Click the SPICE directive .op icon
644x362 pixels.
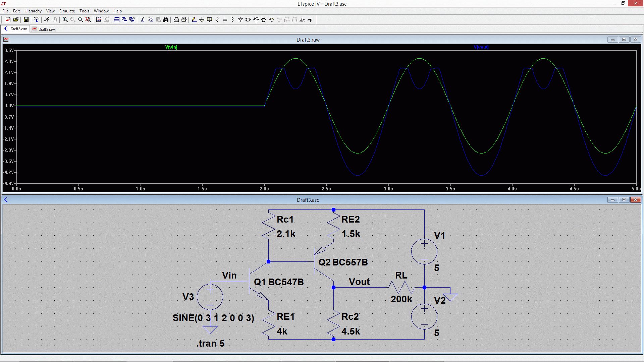(310, 20)
